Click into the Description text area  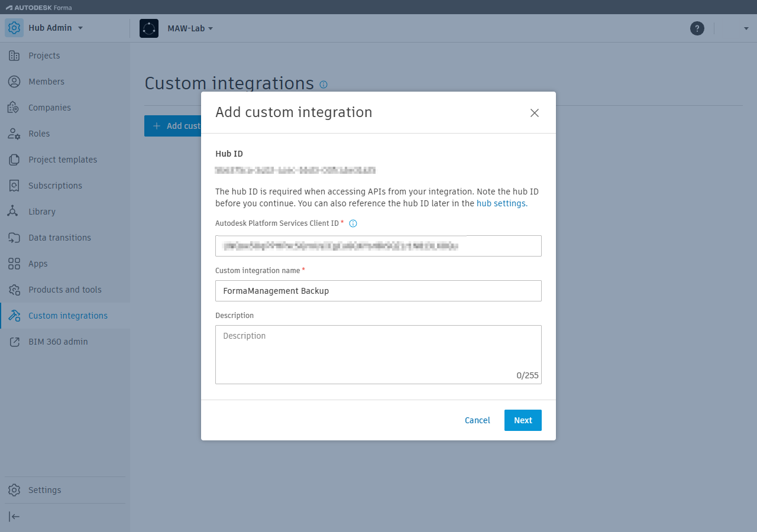tap(378, 355)
